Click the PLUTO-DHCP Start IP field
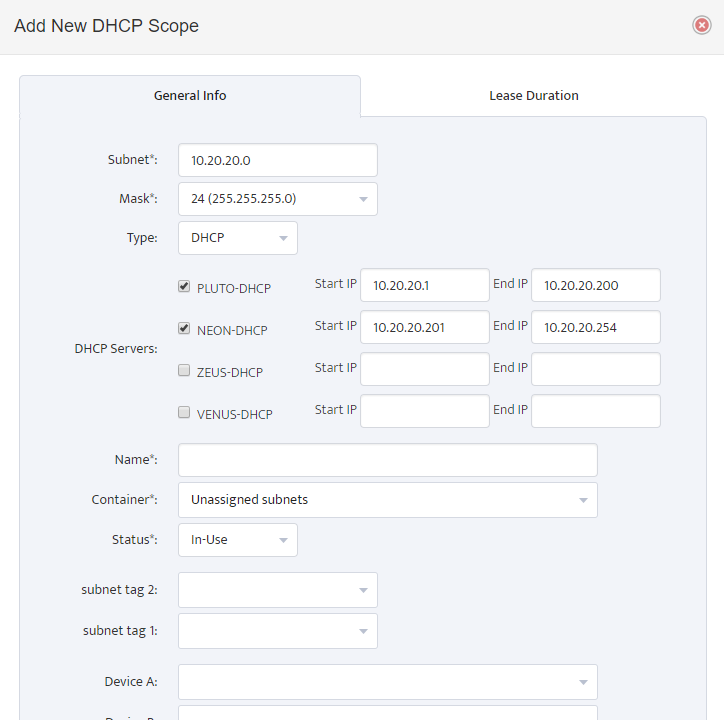Image resolution: width=724 pixels, height=720 pixels. tap(425, 285)
